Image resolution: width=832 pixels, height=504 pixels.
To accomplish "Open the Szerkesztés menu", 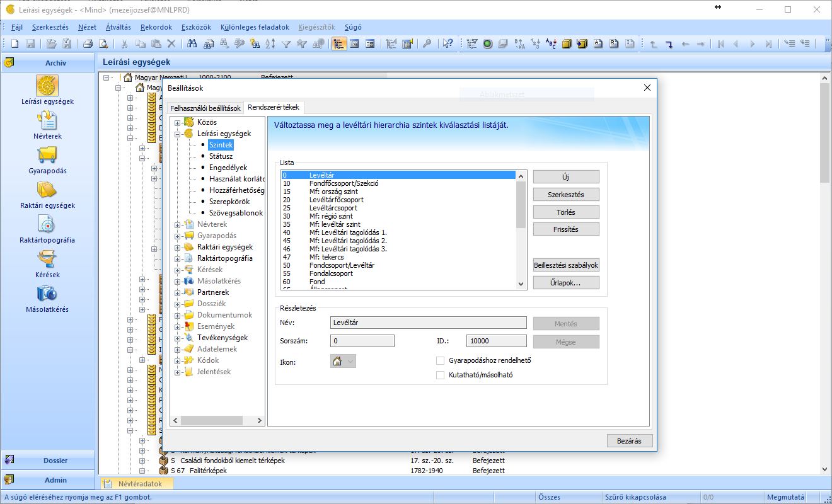I will click(x=50, y=27).
